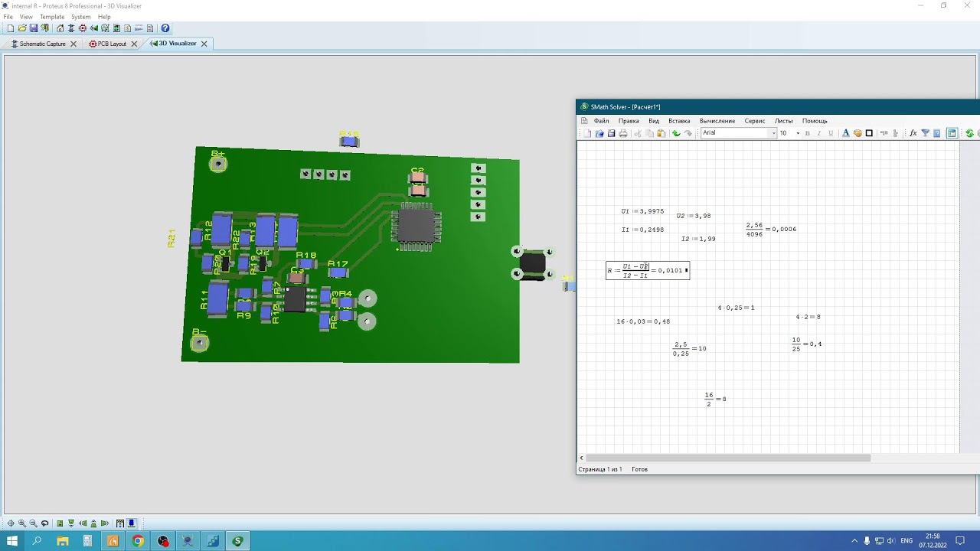Zoom out of the 3D board view
980x551 pixels.
[x=33, y=523]
